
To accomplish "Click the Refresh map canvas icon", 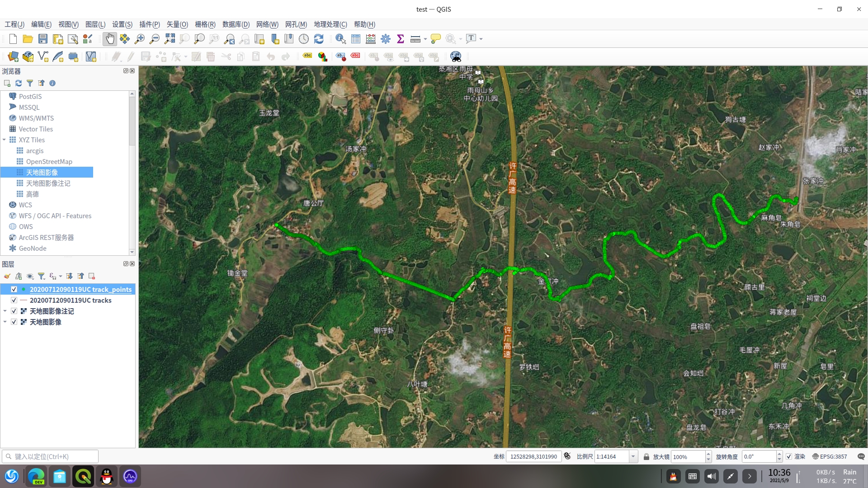I will point(319,39).
